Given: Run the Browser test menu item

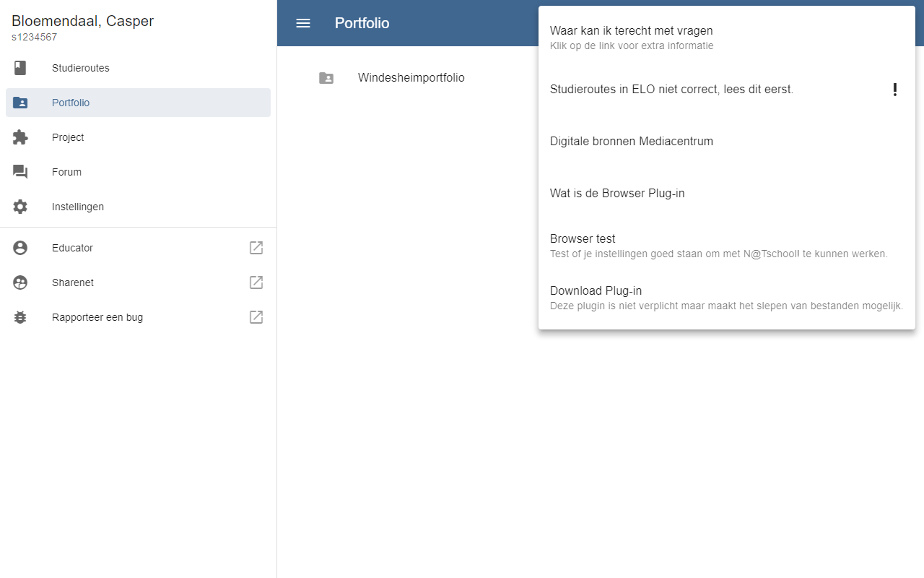Looking at the screenshot, I should 727,246.
